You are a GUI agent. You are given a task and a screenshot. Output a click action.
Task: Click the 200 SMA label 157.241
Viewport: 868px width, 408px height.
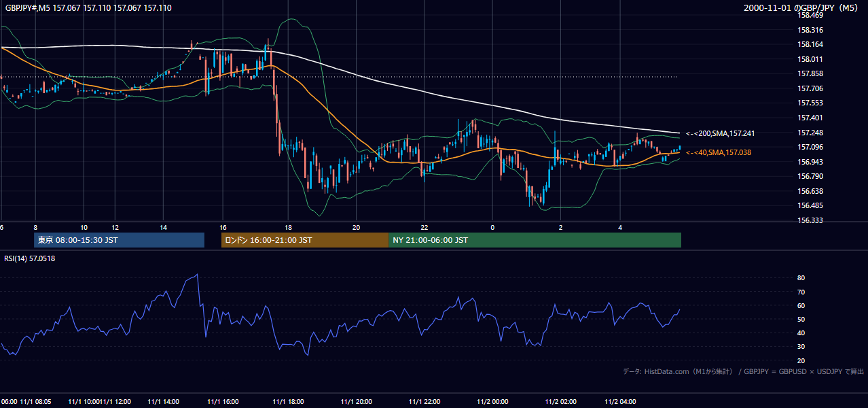[721, 134]
